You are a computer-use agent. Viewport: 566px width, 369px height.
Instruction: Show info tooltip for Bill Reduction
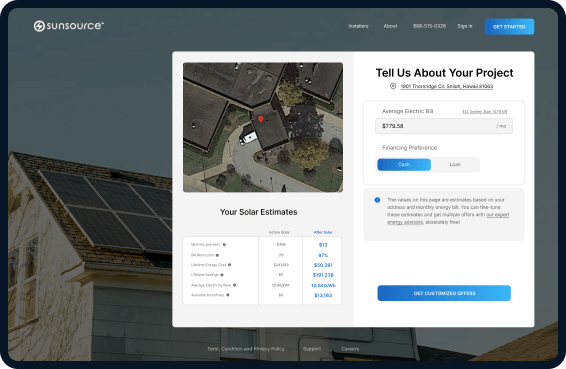(217, 255)
